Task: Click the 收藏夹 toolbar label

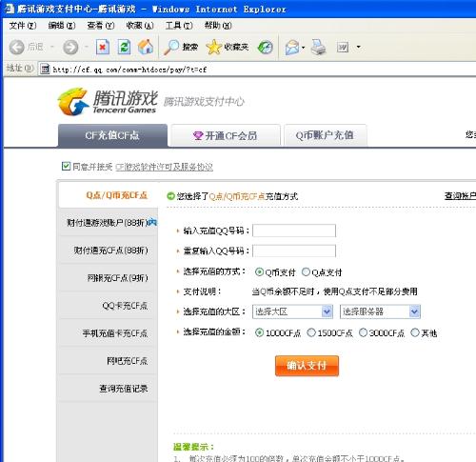Action: 236,47
